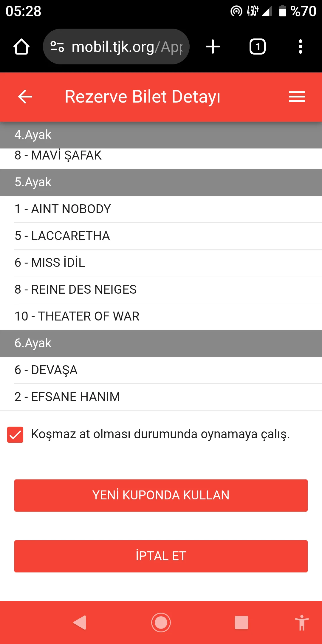
Task: Go to the browser home page
Action: [21, 47]
